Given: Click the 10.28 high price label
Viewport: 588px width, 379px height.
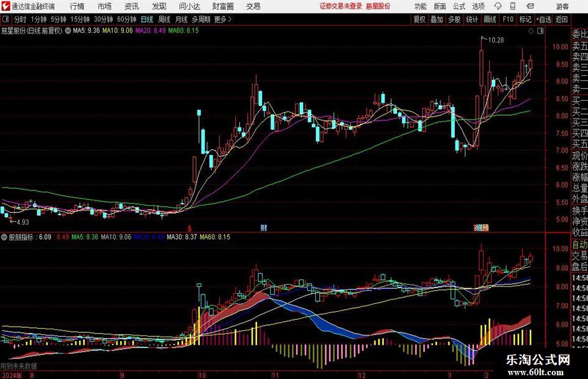Looking at the screenshot, I should tap(496, 40).
